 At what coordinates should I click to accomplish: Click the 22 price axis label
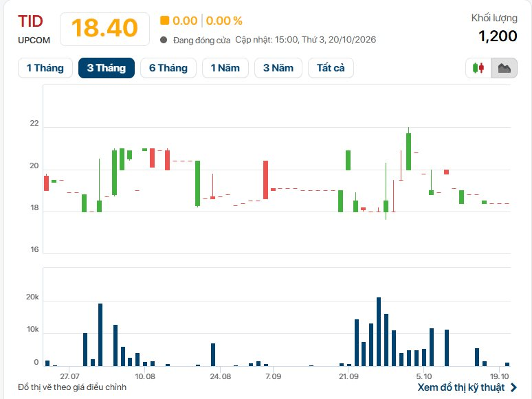[34, 124]
